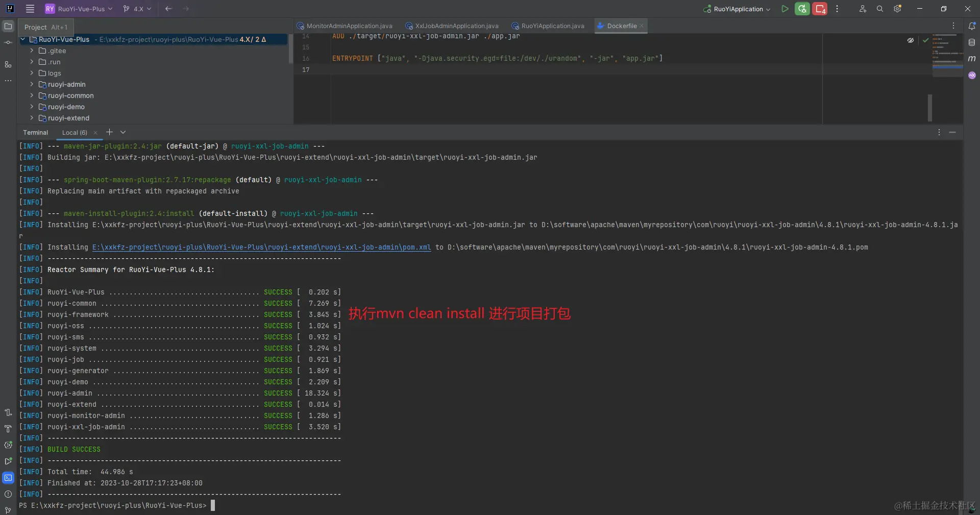Viewport: 980px width, 515px height.
Task: Open the pom.xml path link in terminal
Action: tap(261, 247)
